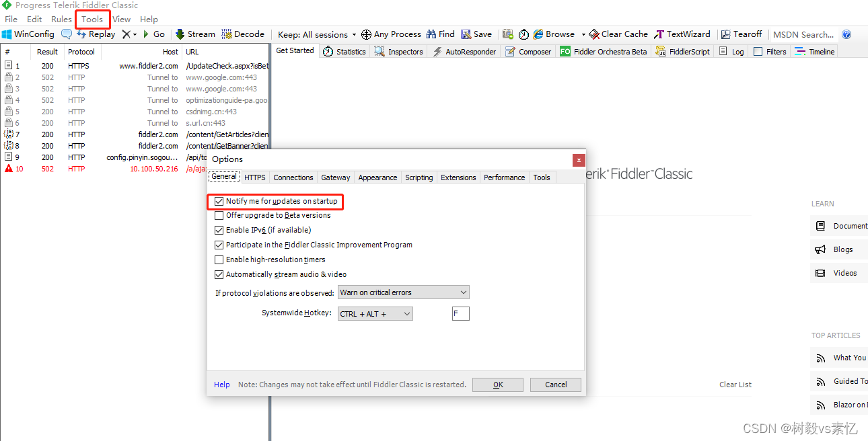Switch to the Filters tab
The width and height of the screenshot is (868, 441).
pyautogui.click(x=770, y=52)
